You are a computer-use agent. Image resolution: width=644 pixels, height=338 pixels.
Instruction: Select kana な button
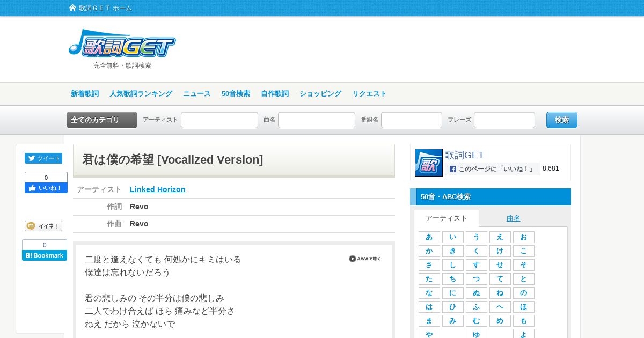tap(429, 293)
